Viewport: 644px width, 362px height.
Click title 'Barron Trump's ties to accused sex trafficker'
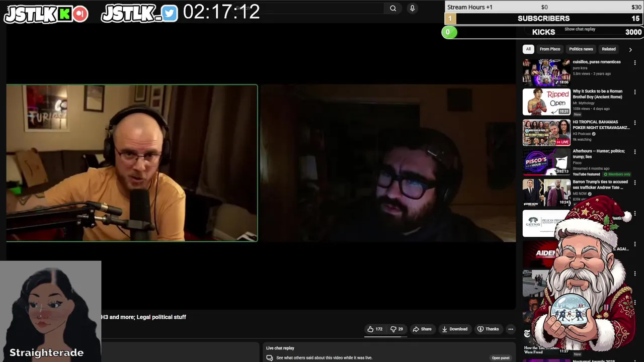tap(600, 185)
